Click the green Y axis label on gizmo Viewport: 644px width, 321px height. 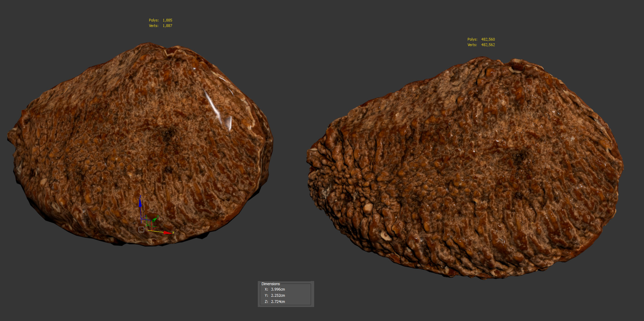(x=158, y=216)
